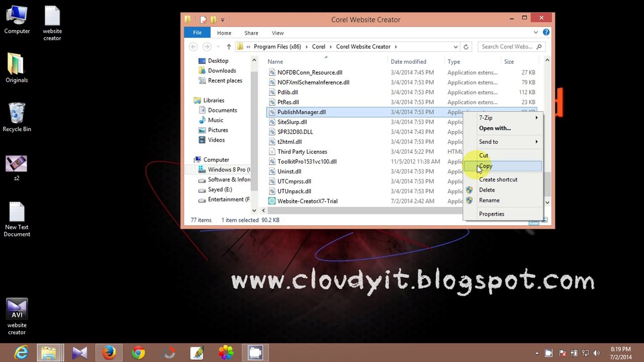Open Properties from context menu
This screenshot has height=362, width=644.
(x=503, y=214)
